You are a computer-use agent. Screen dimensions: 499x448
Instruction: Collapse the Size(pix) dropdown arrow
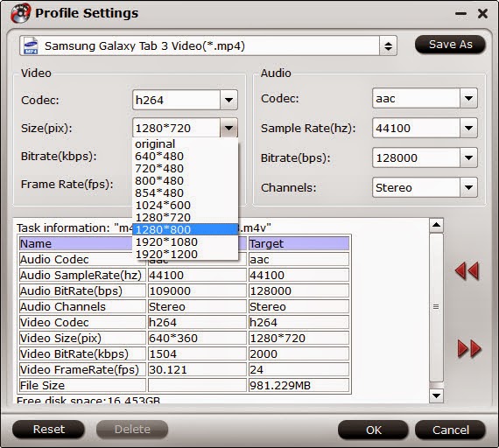228,128
